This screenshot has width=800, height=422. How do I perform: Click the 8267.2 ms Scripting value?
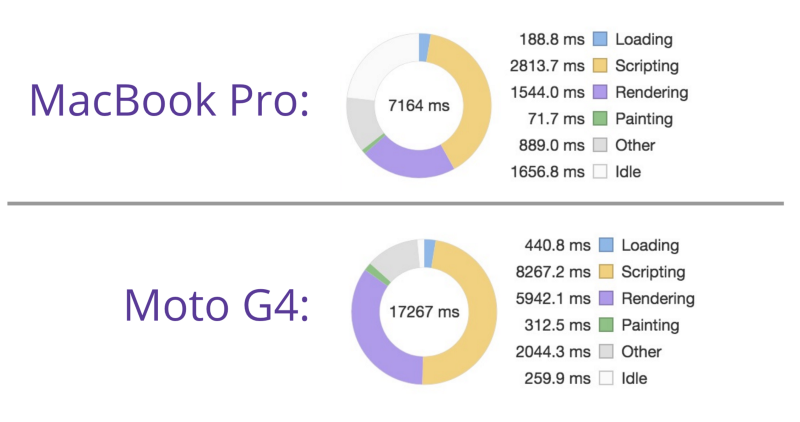(x=553, y=272)
